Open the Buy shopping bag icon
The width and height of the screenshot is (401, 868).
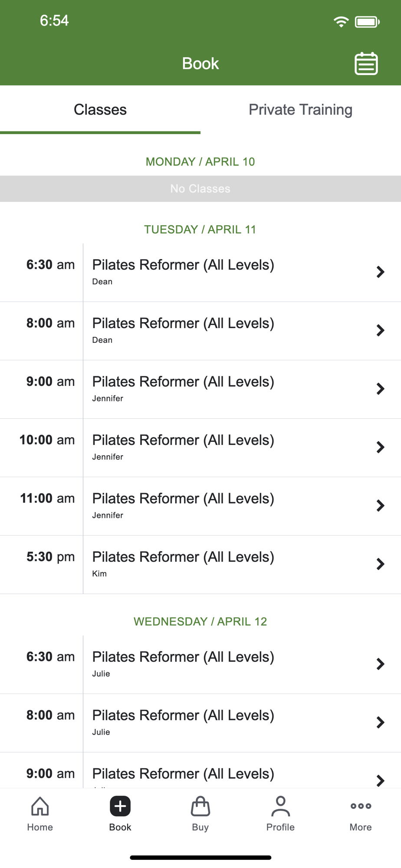tap(200, 806)
